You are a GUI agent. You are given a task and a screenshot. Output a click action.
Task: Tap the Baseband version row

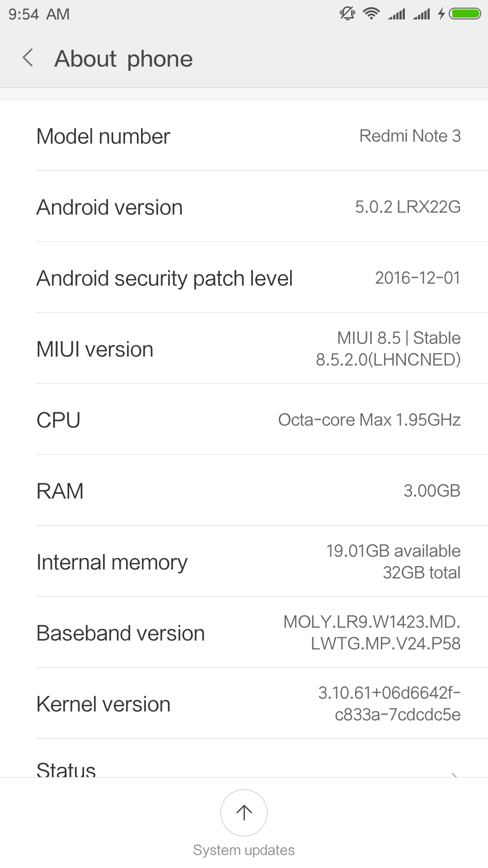point(244,632)
